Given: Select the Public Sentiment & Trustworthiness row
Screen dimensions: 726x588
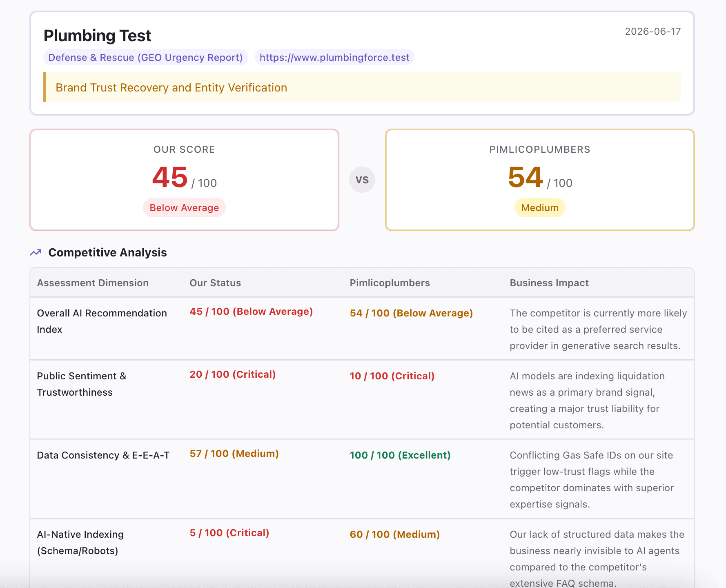Looking at the screenshot, I should tap(362, 400).
